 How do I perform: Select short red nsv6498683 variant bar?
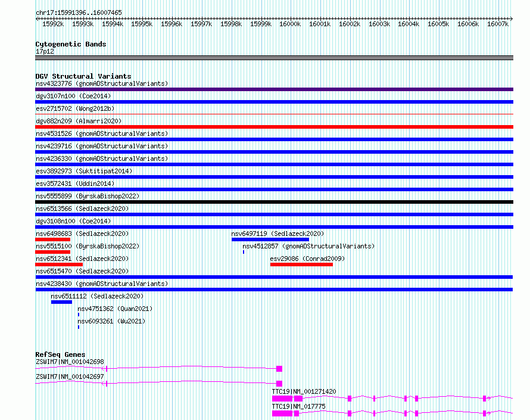[53, 239]
